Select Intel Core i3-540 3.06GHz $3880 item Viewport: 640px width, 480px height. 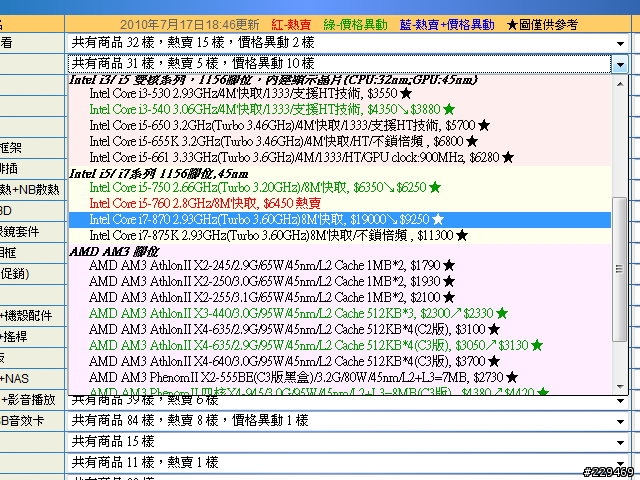340,109
